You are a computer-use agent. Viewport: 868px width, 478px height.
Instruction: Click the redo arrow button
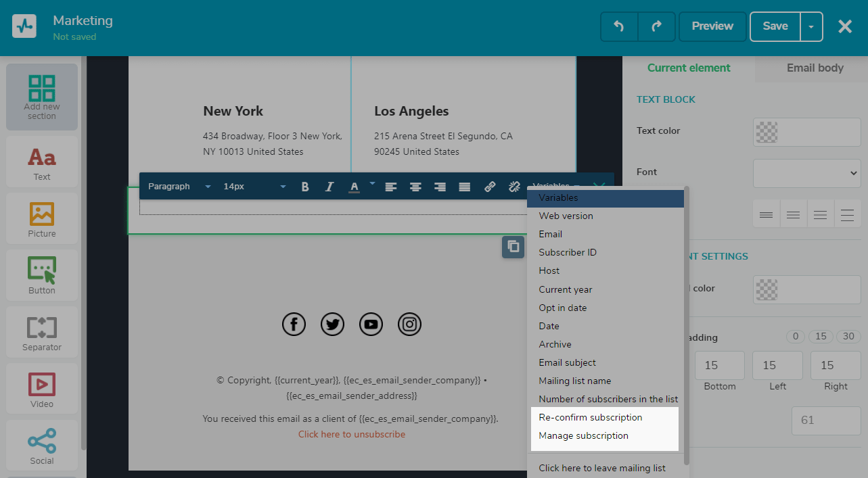[x=656, y=26]
